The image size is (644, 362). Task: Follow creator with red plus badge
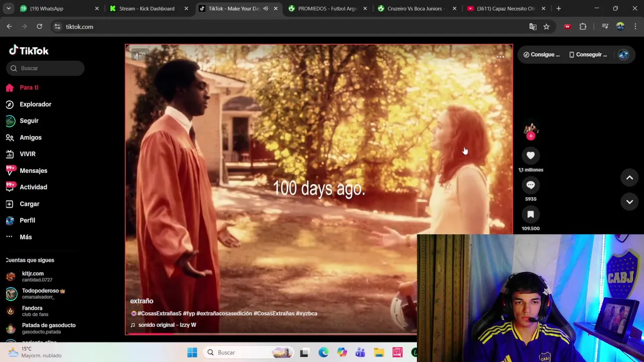coord(530,136)
